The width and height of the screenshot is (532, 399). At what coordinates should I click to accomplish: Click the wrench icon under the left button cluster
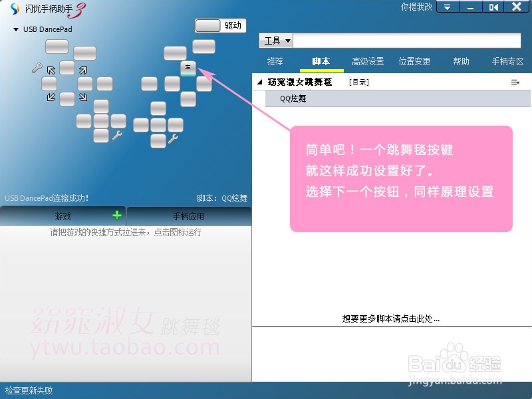coord(118,134)
